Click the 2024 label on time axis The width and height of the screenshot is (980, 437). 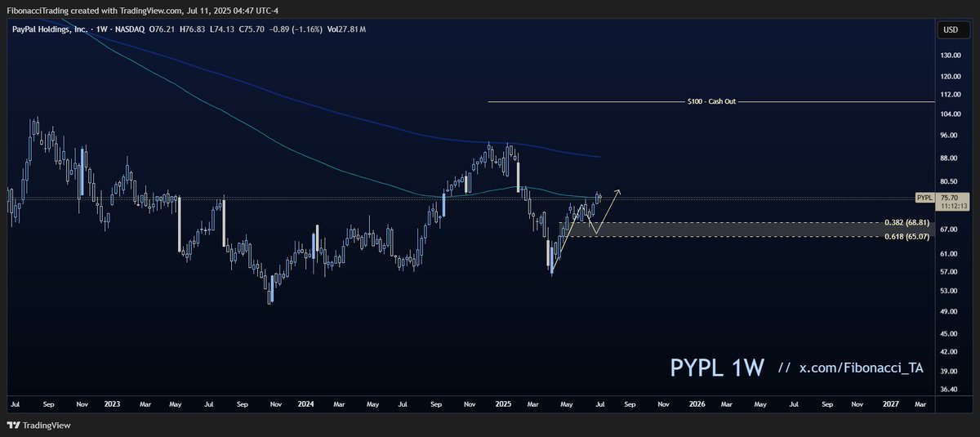[x=306, y=404]
